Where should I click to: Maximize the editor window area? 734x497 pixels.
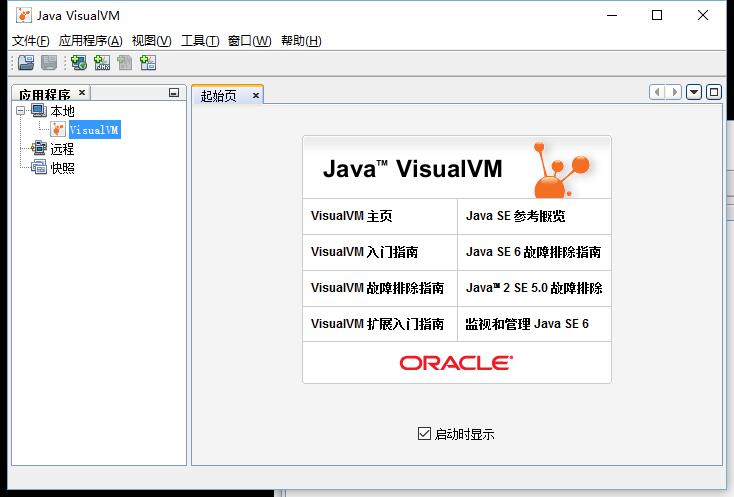point(714,92)
